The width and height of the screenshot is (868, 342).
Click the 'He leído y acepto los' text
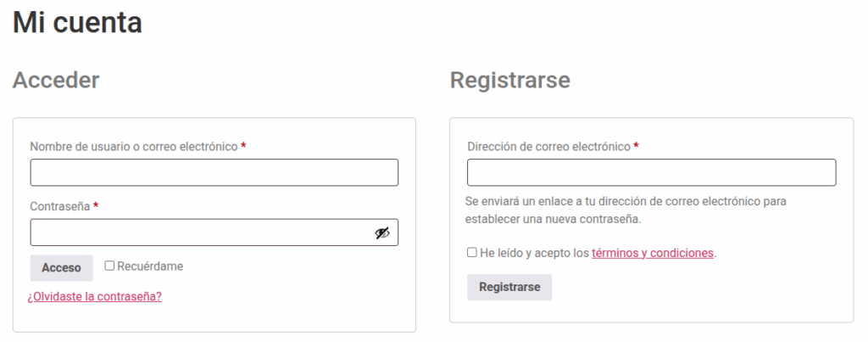534,253
